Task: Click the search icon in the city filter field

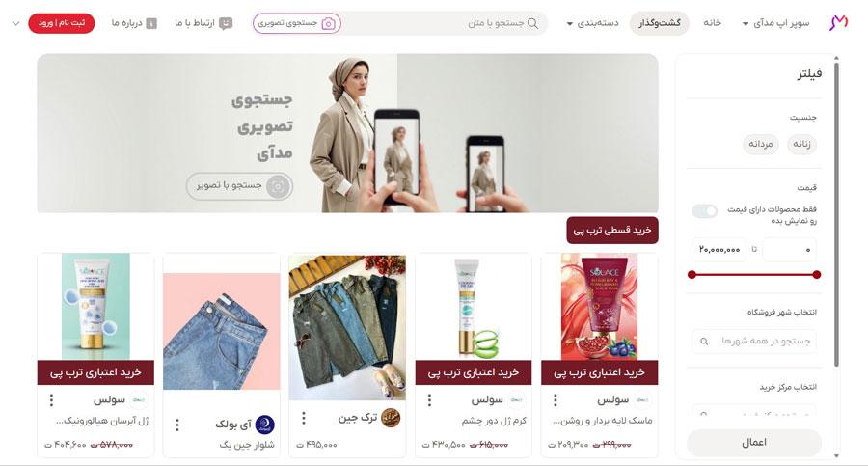Action: (x=704, y=342)
